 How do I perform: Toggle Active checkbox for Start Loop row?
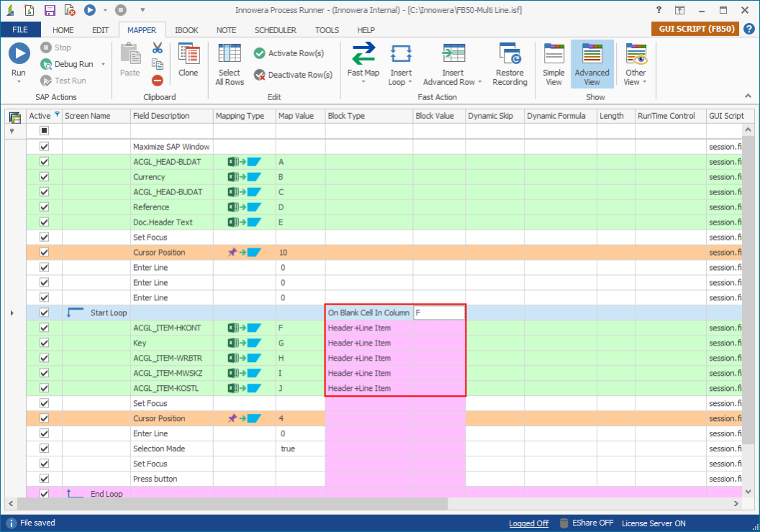(x=44, y=313)
